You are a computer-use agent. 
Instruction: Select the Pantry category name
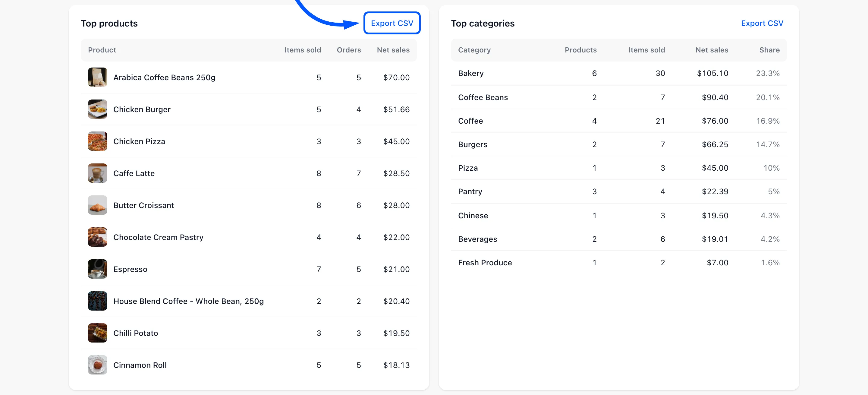[470, 191]
